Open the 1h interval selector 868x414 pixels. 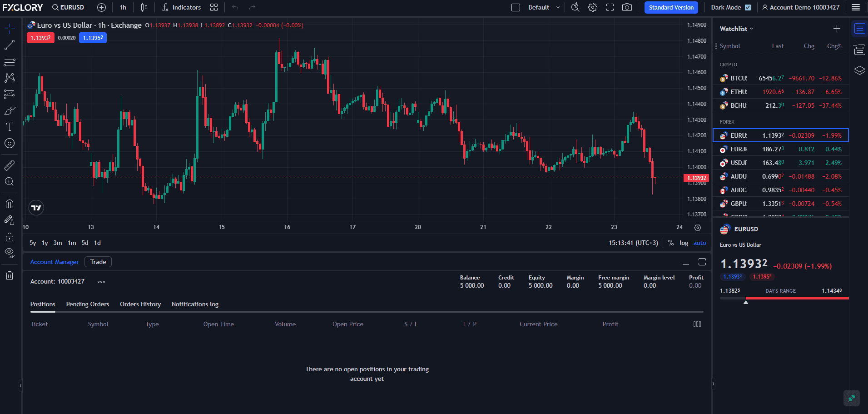click(123, 7)
